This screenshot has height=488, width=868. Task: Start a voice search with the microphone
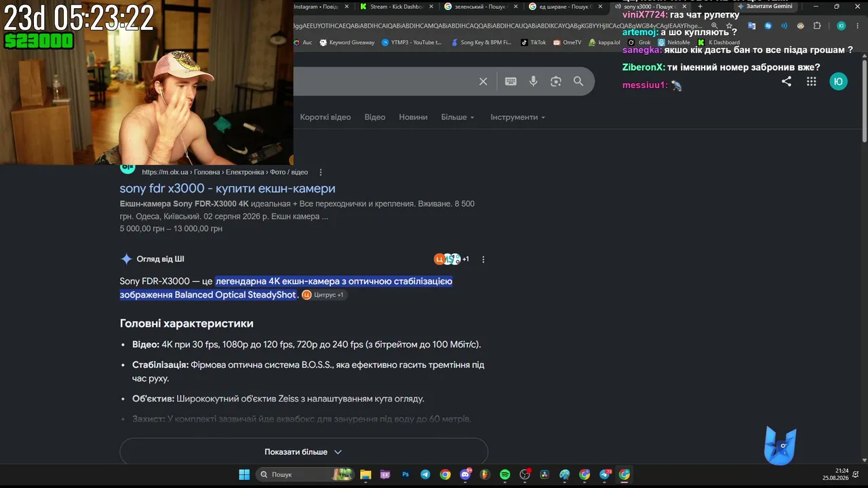click(534, 81)
